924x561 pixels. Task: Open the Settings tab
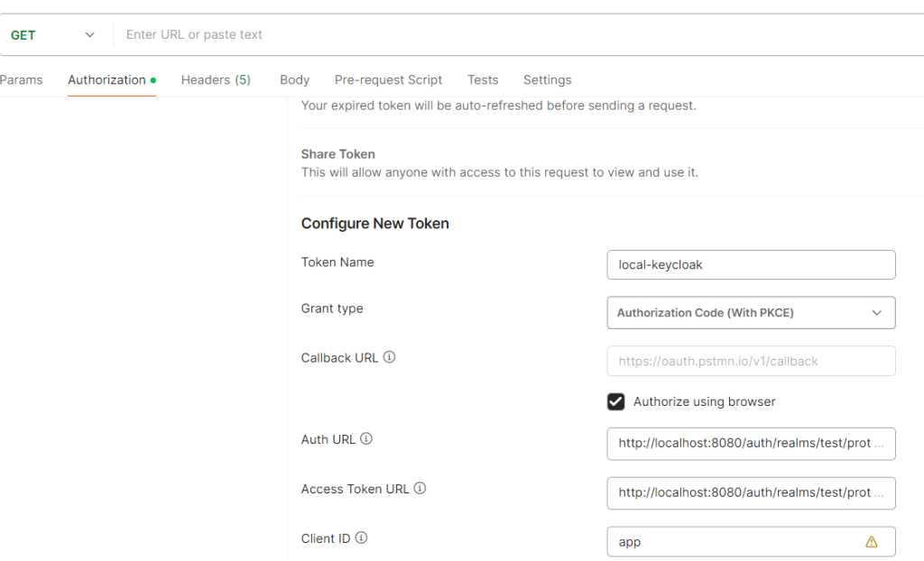coord(548,79)
